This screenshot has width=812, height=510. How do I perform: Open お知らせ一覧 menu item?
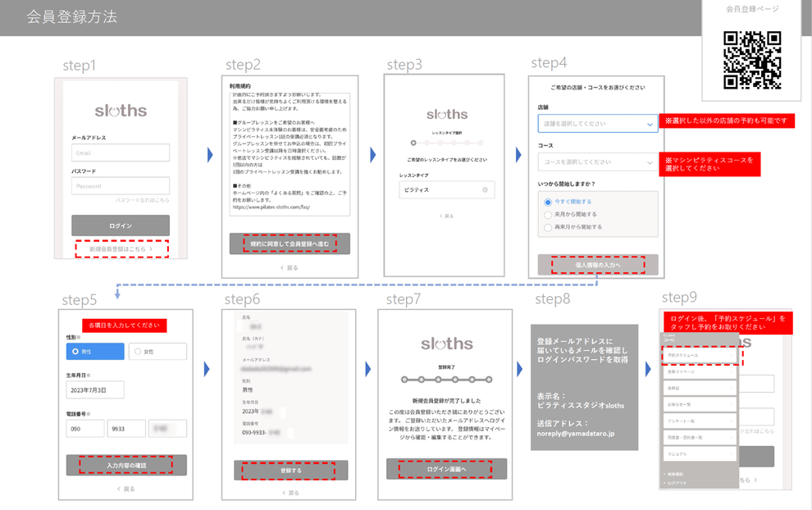[x=700, y=405]
